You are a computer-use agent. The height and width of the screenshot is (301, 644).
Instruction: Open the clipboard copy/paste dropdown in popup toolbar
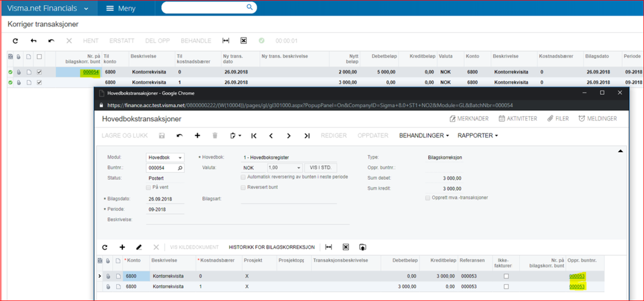[x=235, y=135]
